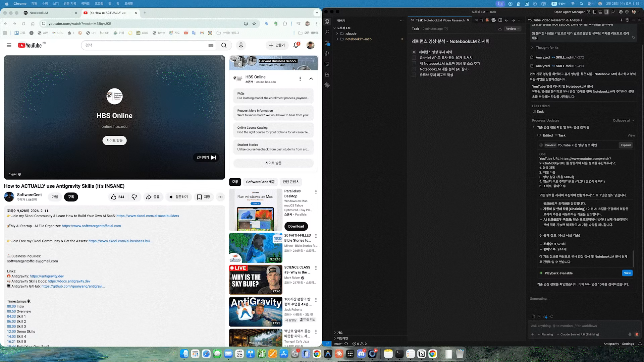Open antigravity.dev link in description
This screenshot has height=362, width=644.
tap(47, 276)
